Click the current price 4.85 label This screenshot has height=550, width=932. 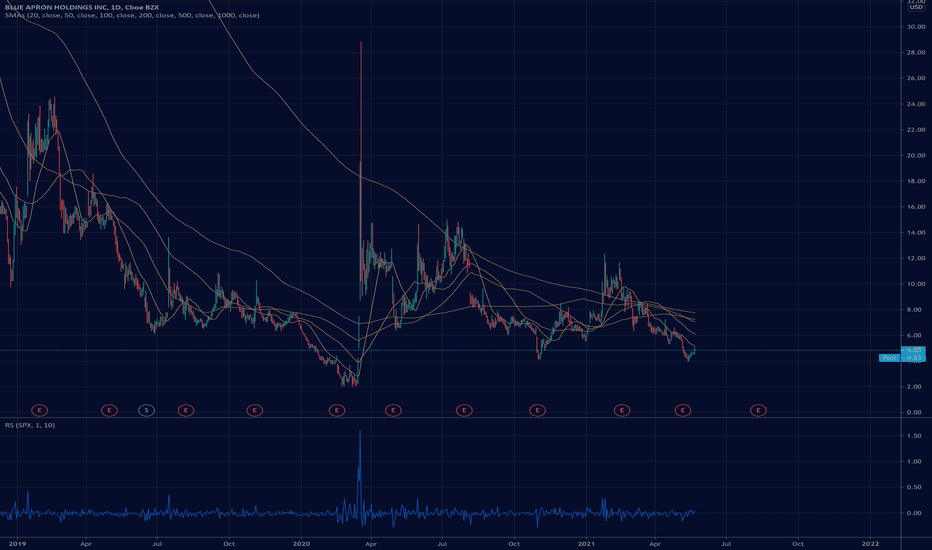(x=914, y=350)
